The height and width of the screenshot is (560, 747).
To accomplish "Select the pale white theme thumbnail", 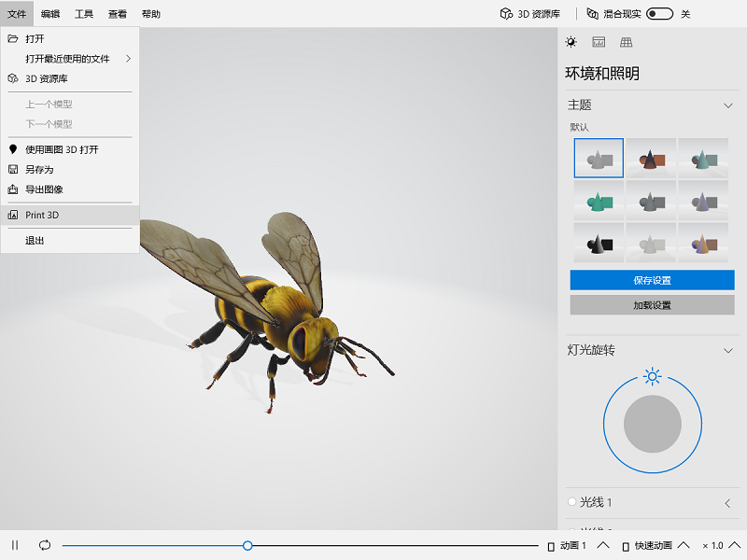I will pyautogui.click(x=651, y=243).
